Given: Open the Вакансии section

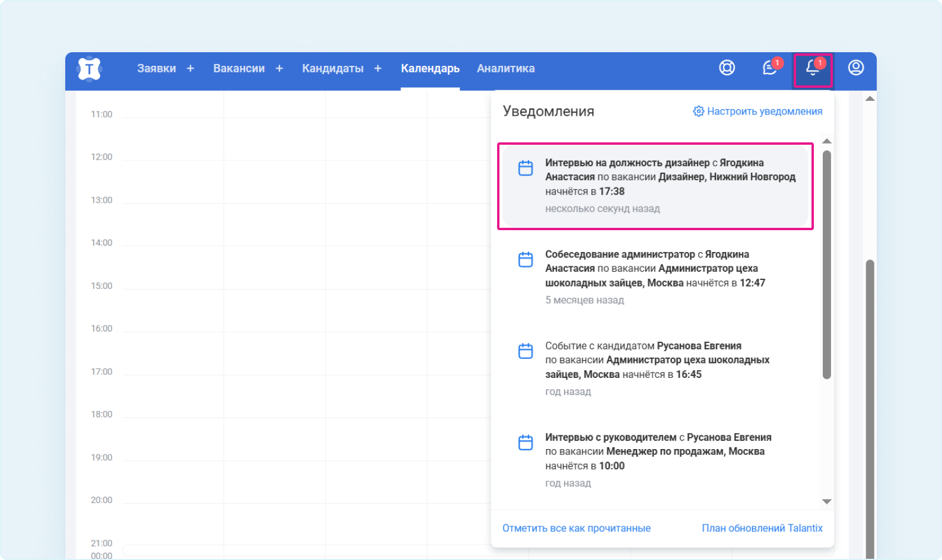Looking at the screenshot, I should pyautogui.click(x=238, y=69).
